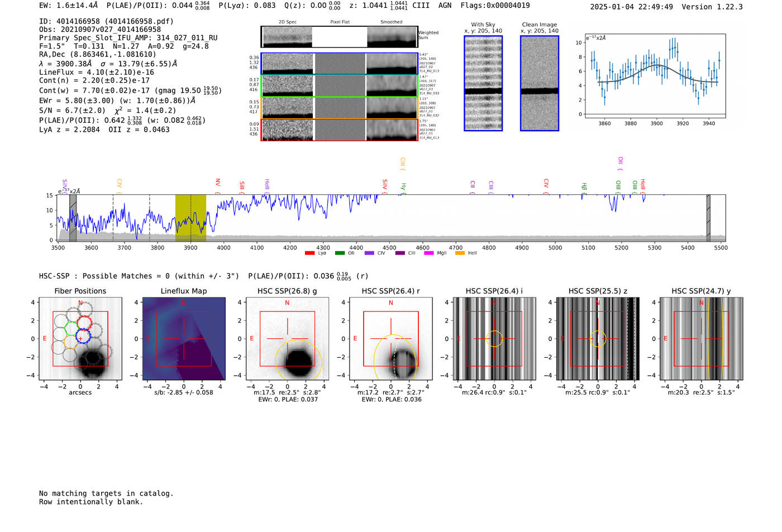The image size is (782, 532).
Task: Click the m:20.3 re:2.5" s:1.5" caption
Action: [702, 392]
